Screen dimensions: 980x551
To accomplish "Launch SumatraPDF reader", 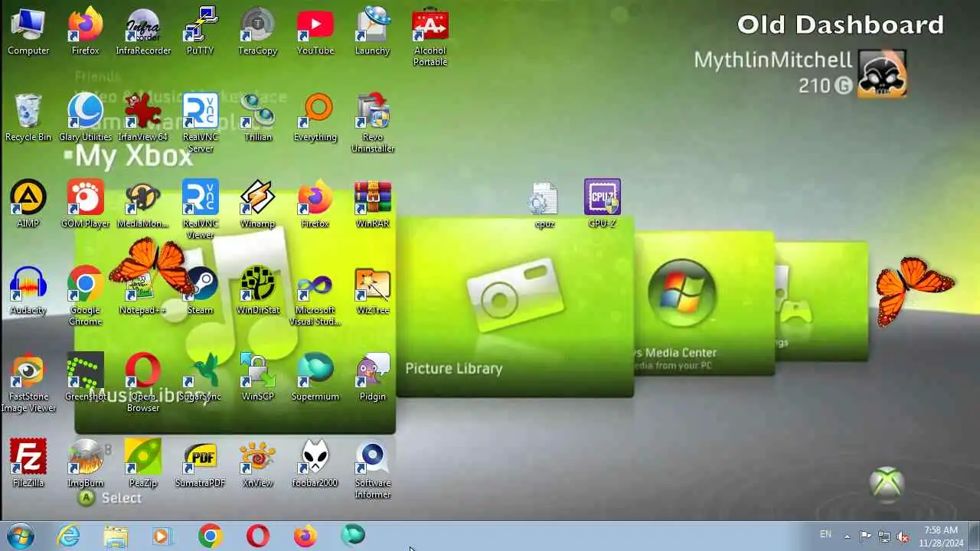I will pyautogui.click(x=201, y=464).
